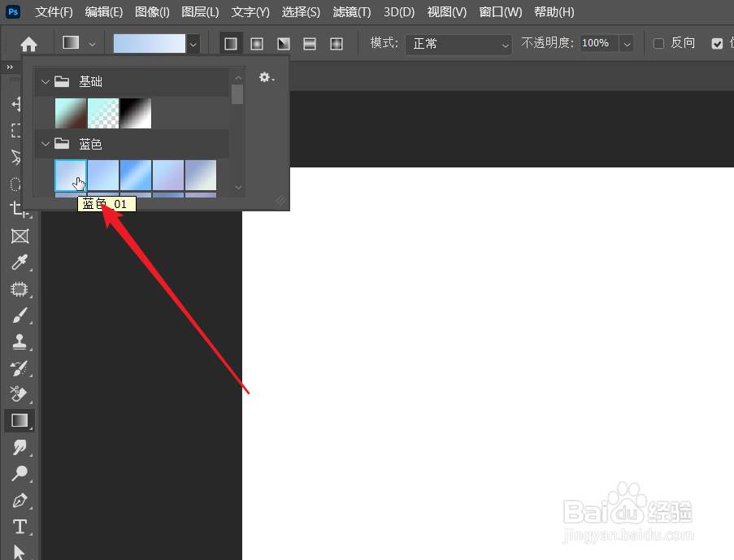Select the Brush tool

pos(20,315)
